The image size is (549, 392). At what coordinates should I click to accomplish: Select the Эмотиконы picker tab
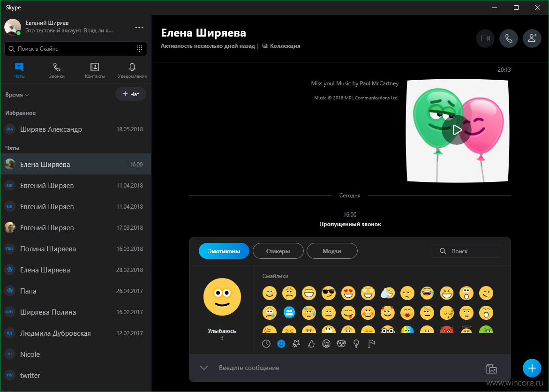click(x=224, y=251)
